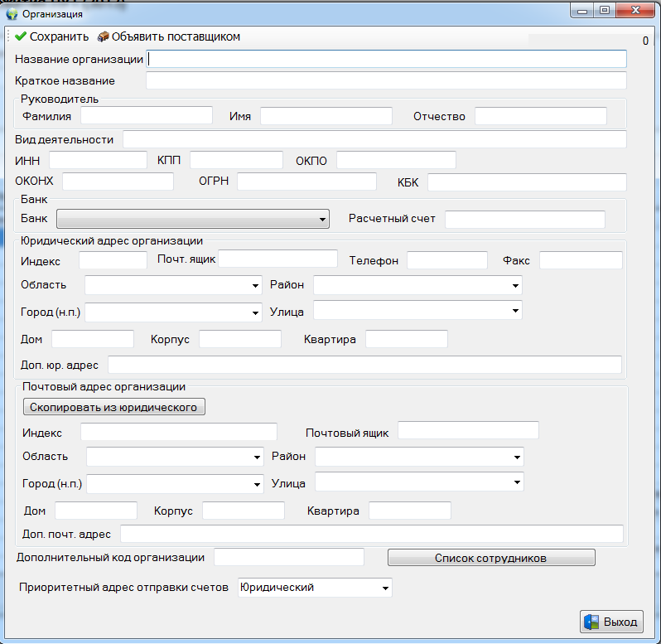661x644 pixels.
Task: Select the Фамилия field under Руководитель
Action: (146, 116)
